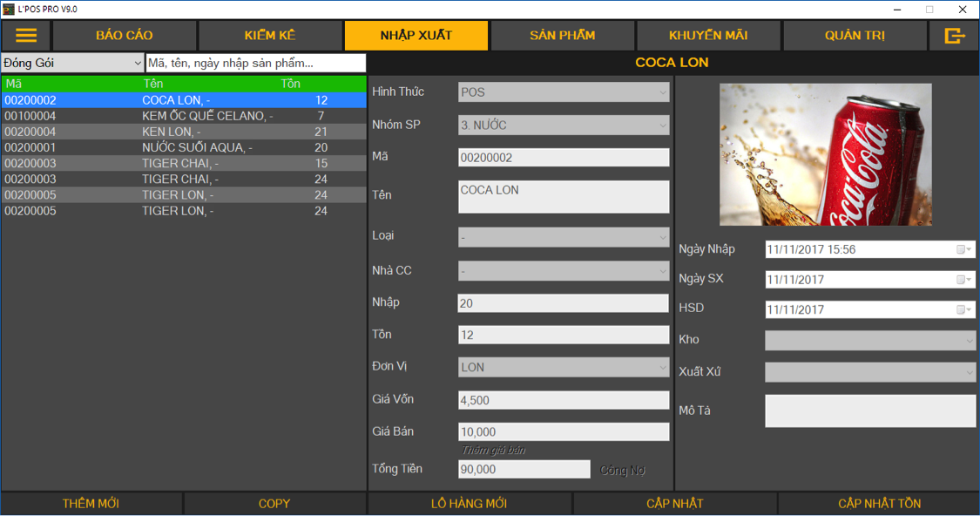Select the KEM ỐC QUẾ CELANO row

pos(183,116)
